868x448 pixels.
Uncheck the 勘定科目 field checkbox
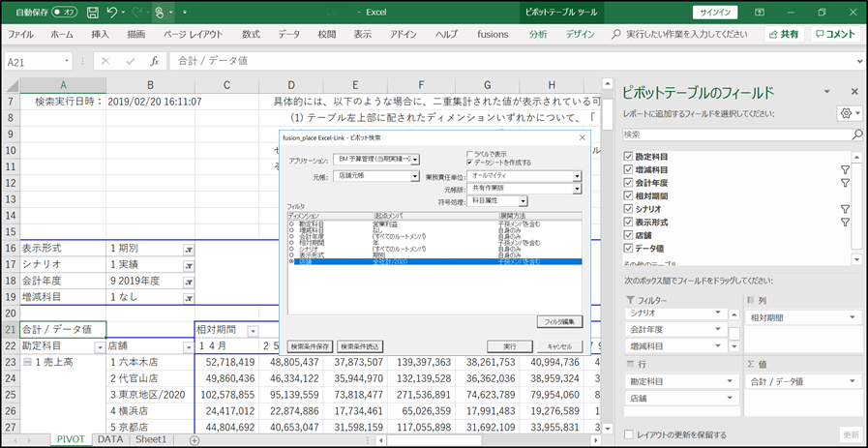628,156
